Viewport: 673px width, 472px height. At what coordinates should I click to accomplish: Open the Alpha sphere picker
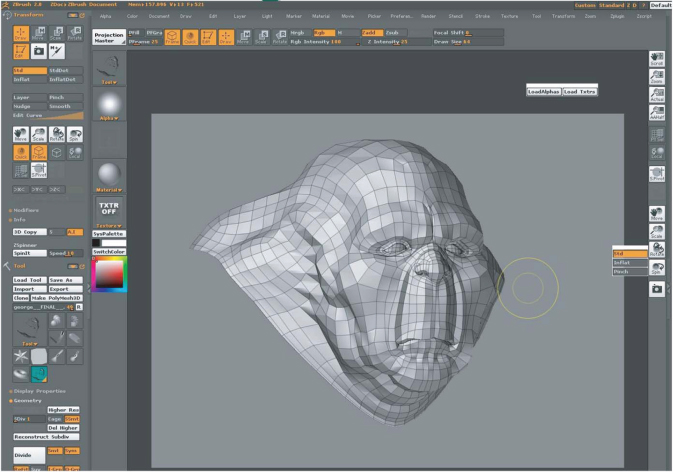(x=108, y=104)
